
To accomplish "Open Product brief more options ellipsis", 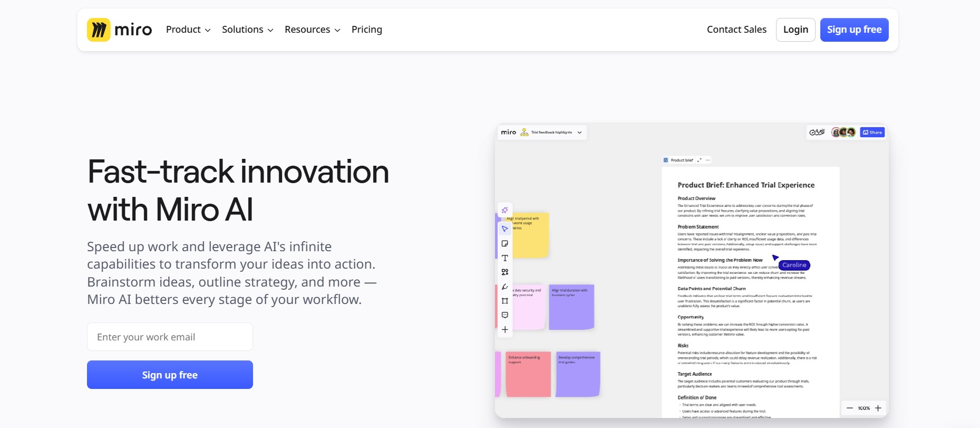I will click(707, 160).
